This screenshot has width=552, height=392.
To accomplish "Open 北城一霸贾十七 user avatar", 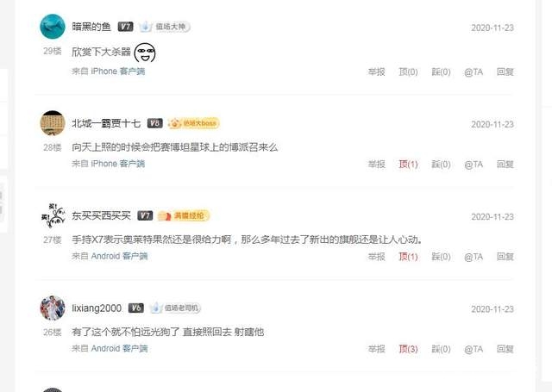I will click(53, 123).
